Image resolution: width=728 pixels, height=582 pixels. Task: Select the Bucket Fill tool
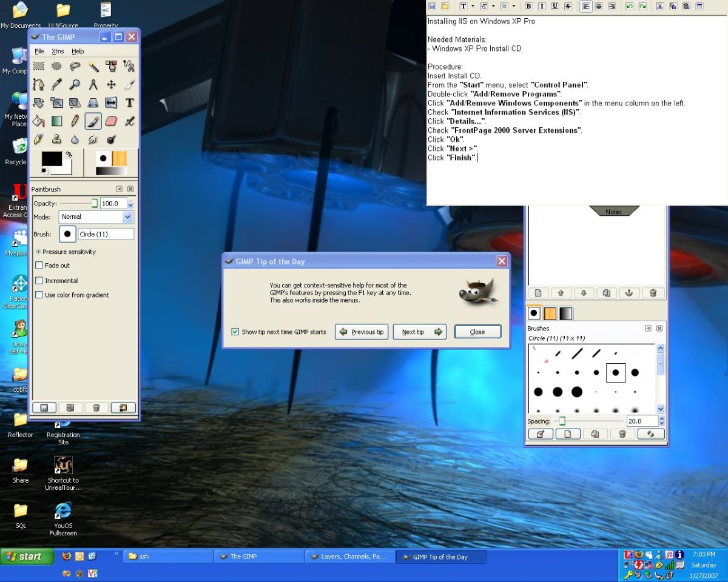(39, 121)
